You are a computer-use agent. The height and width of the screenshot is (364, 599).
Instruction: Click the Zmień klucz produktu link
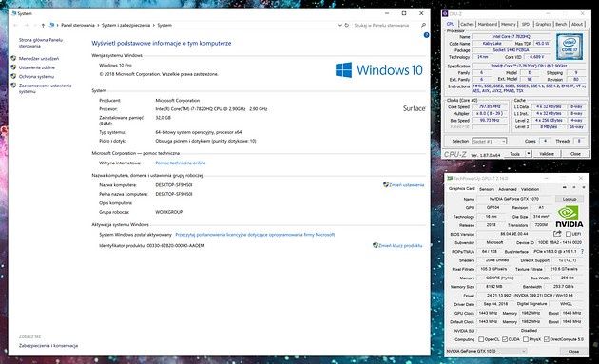pos(400,245)
